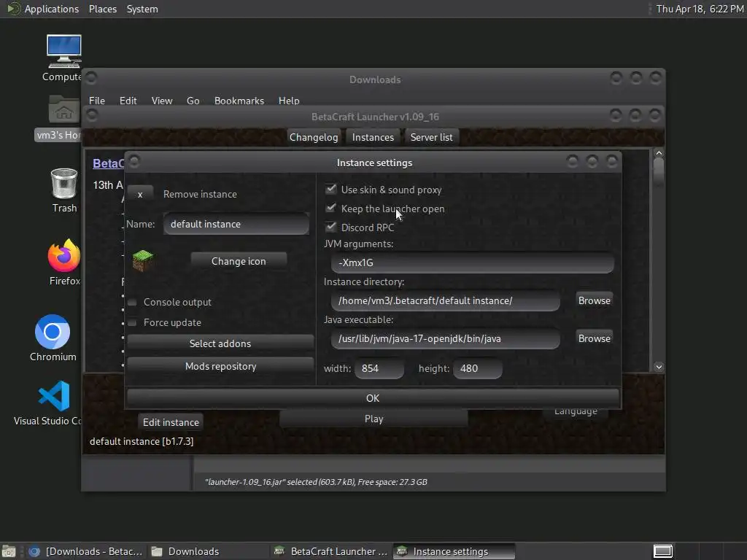Click the Language button in launcher
The width and height of the screenshot is (747, 560).
pos(576,412)
